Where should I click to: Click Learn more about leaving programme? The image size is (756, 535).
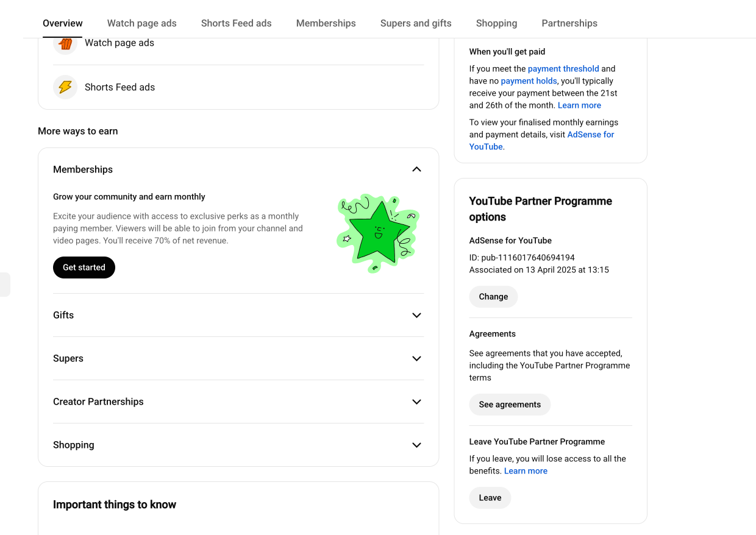click(x=526, y=471)
